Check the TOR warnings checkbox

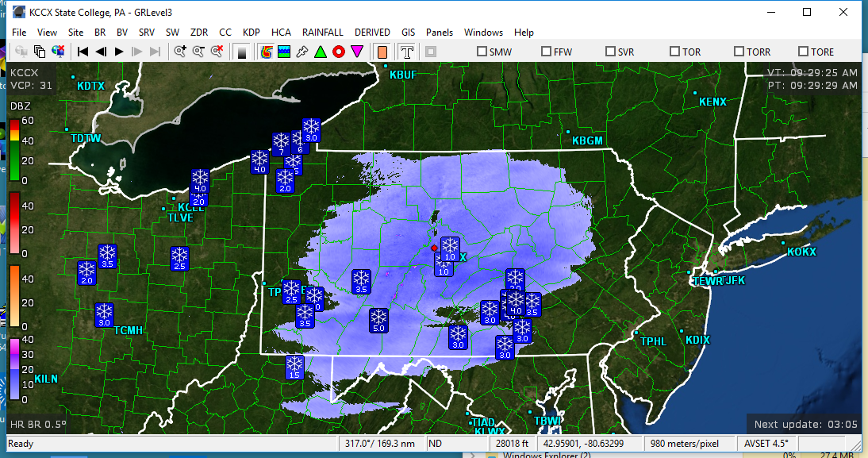point(674,52)
